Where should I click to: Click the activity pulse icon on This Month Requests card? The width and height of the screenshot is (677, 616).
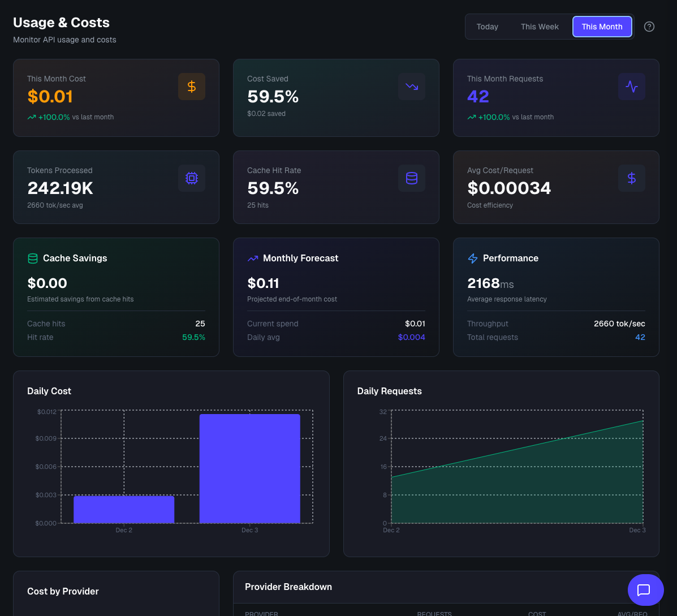coord(631,87)
